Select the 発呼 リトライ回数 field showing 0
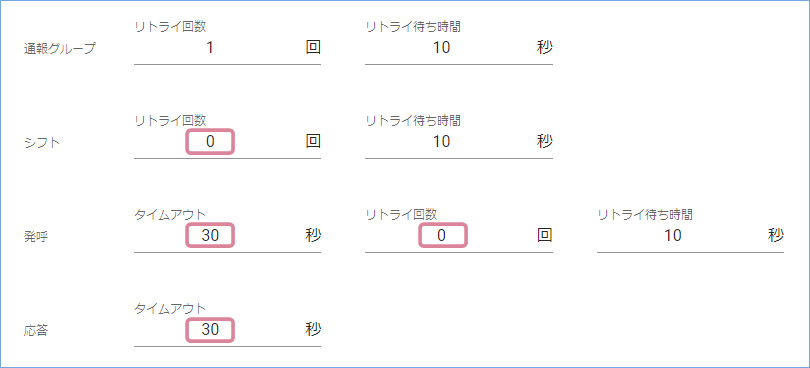Viewport: 810px width, 368px height. [x=459, y=236]
